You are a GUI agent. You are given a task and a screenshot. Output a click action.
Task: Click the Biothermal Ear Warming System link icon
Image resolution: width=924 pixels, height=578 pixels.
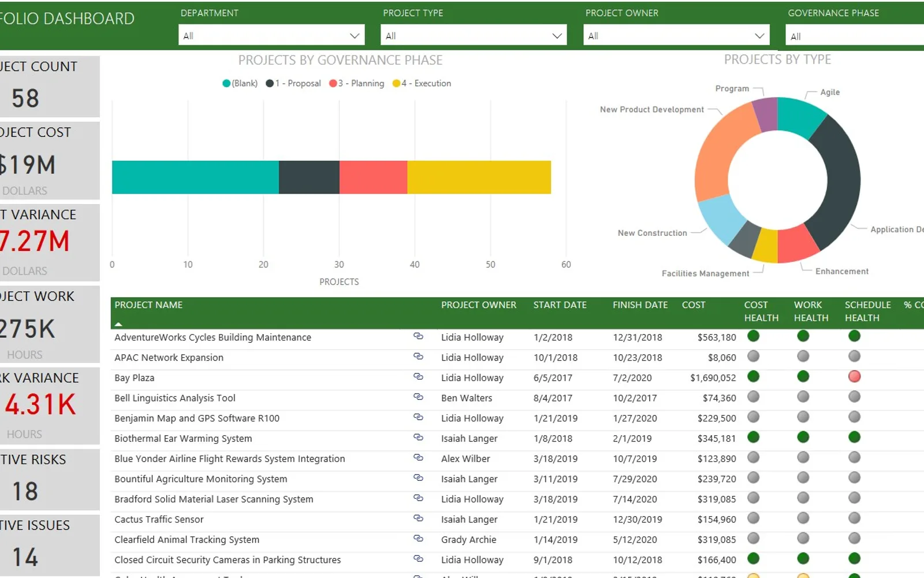418,438
